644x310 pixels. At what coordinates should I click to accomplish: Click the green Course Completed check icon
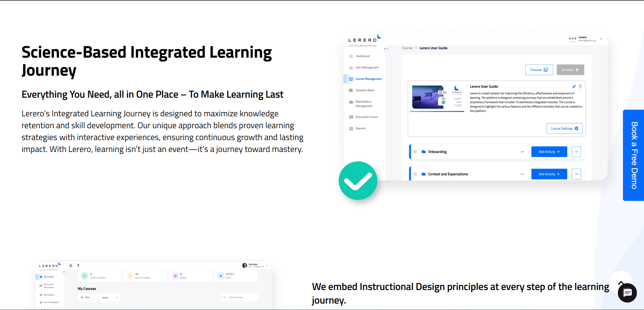85,276
